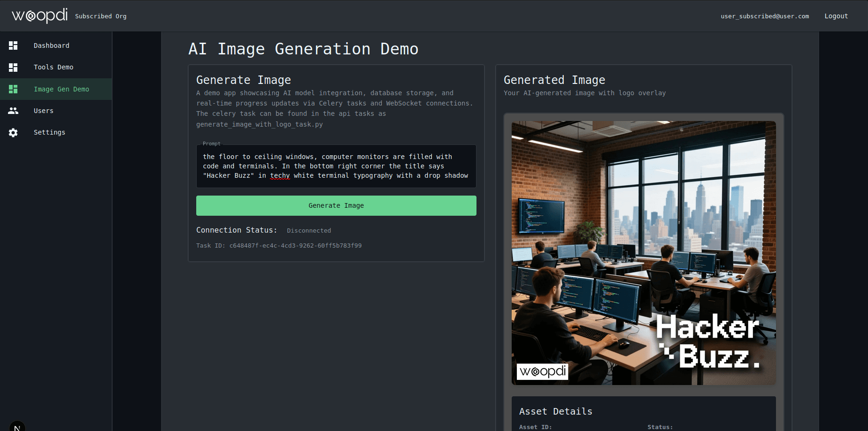Click the Users people icon
868x431 pixels.
tap(13, 111)
